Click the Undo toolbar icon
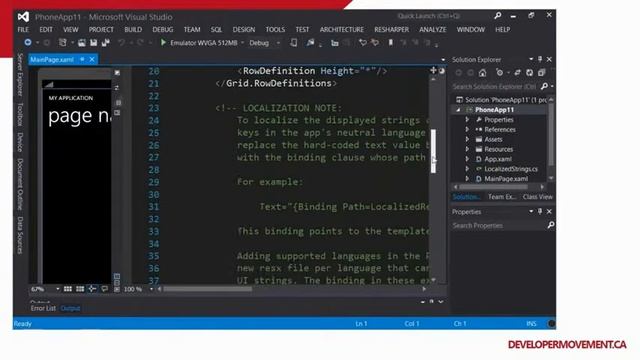Screen dimensions: 640x360 tap(121, 42)
